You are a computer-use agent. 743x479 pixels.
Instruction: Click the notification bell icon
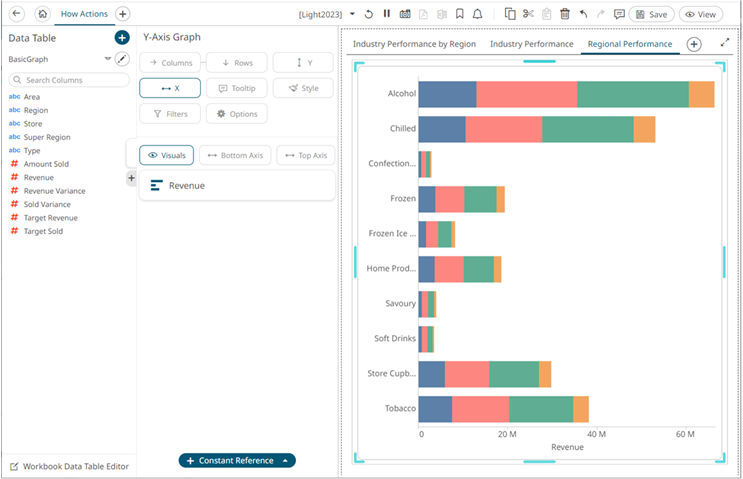tap(478, 14)
